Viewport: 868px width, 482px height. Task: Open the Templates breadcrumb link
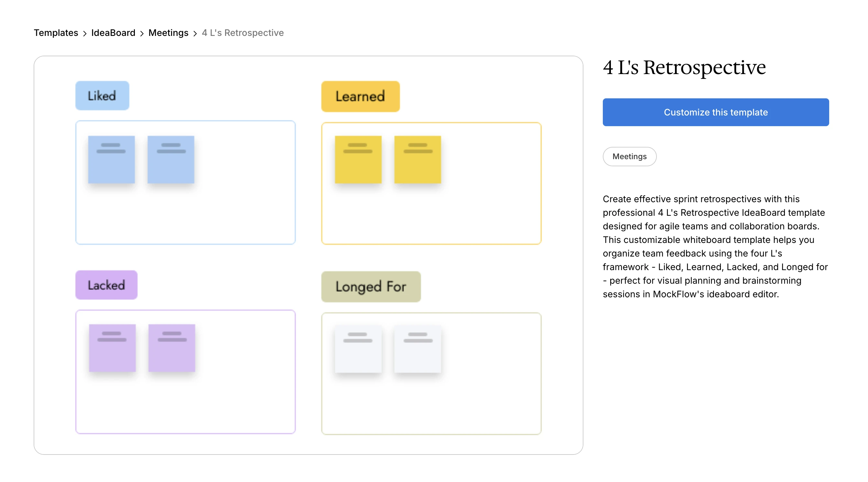[56, 33]
